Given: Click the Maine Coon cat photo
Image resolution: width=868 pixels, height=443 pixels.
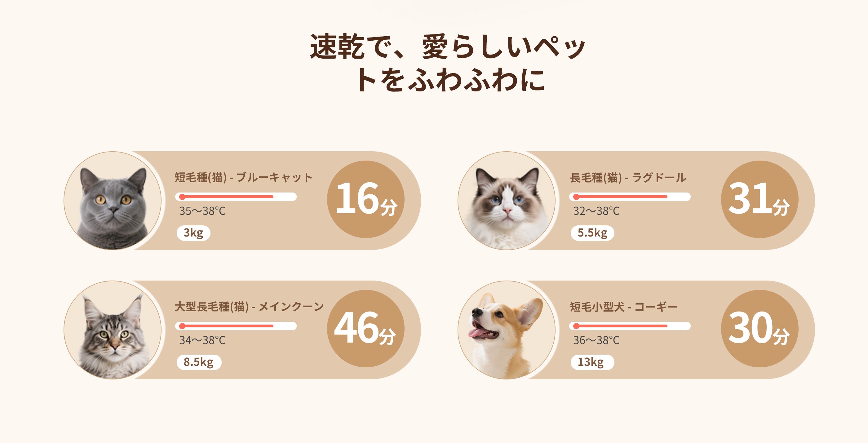Looking at the screenshot, I should click(x=113, y=330).
